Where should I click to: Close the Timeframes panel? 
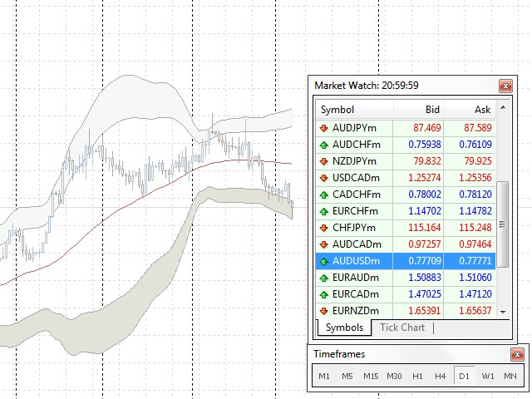point(516,355)
